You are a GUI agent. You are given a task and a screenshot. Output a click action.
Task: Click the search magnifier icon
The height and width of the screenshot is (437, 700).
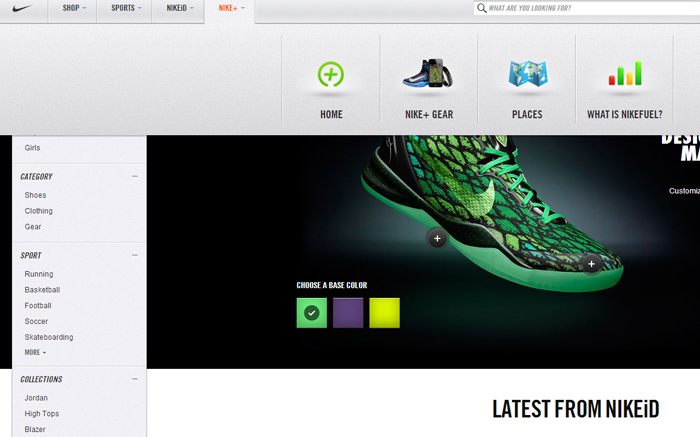point(481,8)
